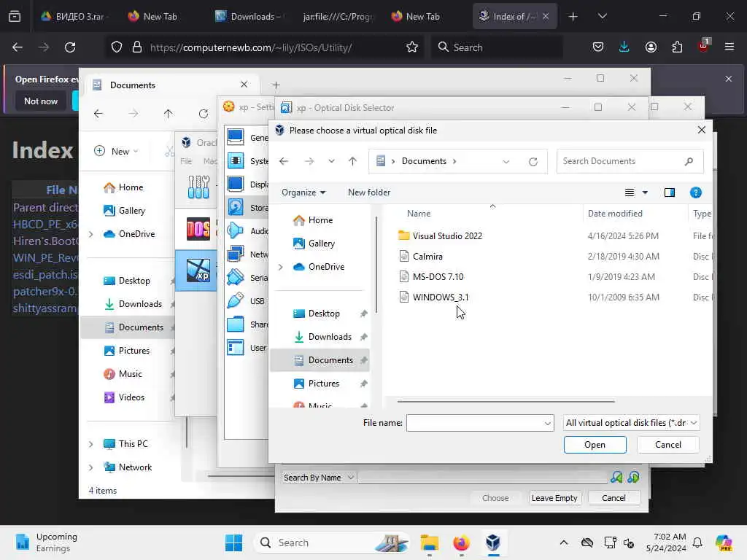Bookmark this page with star icon
The image size is (747, 560).
click(x=412, y=47)
